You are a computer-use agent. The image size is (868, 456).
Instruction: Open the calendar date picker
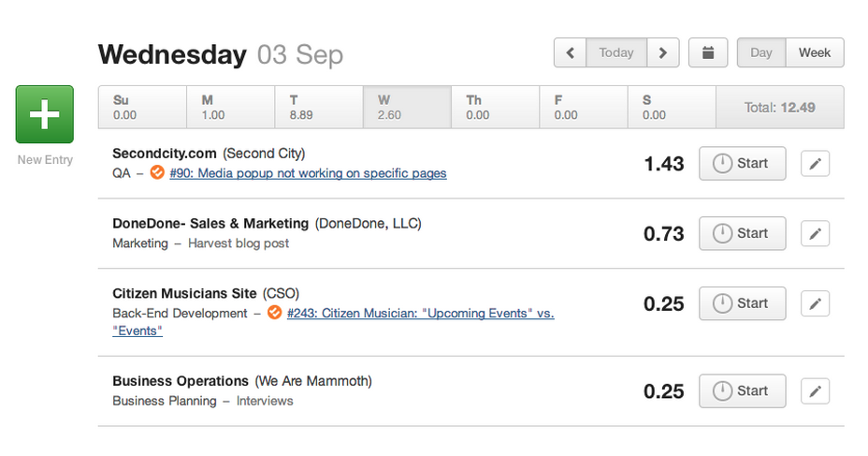(x=708, y=52)
